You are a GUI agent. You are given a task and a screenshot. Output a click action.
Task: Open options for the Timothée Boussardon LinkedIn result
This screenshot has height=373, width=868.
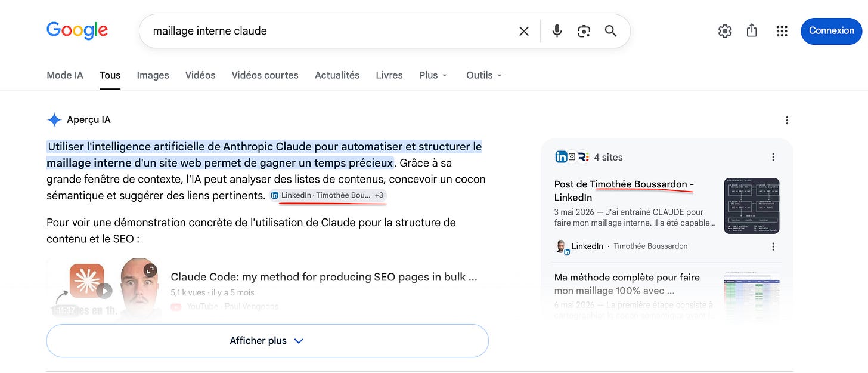click(x=773, y=246)
